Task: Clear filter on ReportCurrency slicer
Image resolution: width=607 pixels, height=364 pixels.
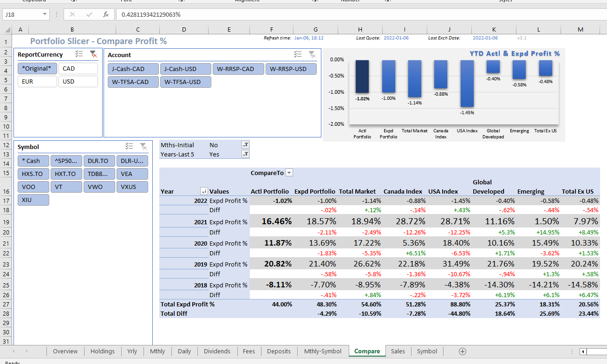Action: pos(93,54)
